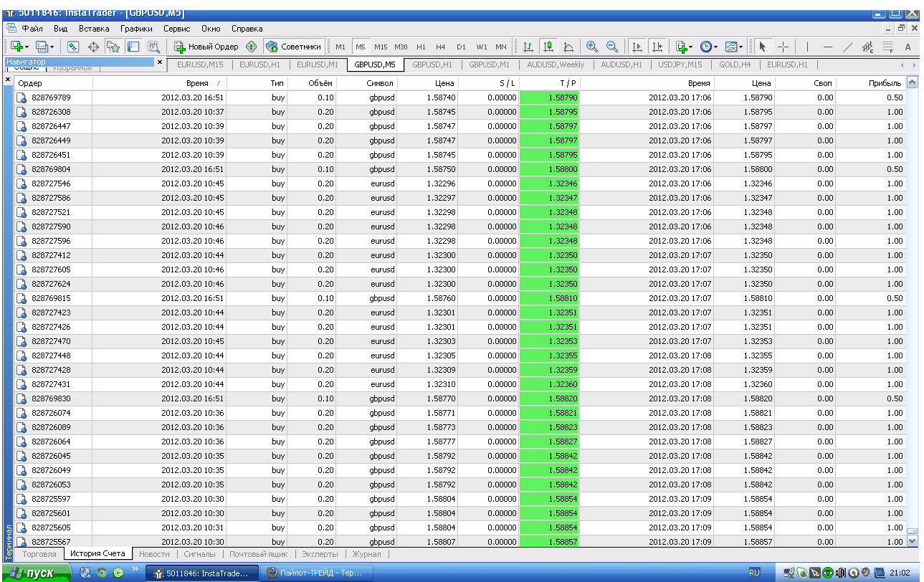Switch to the EURUSD,M15 chart tab
Viewport: 924px width, 582px height.
[x=200, y=65]
